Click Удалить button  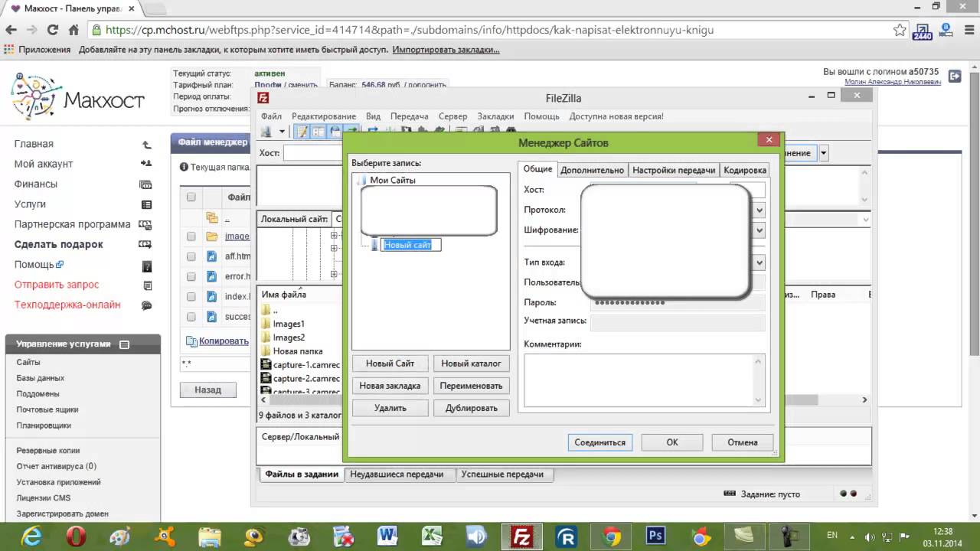click(390, 408)
